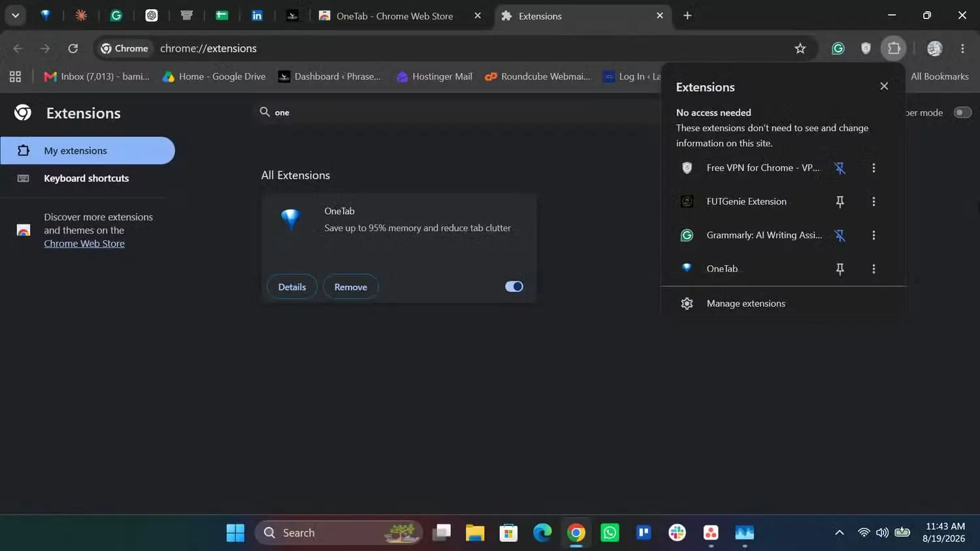Select My extensions in the sidebar
The width and height of the screenshot is (980, 551).
[88, 151]
